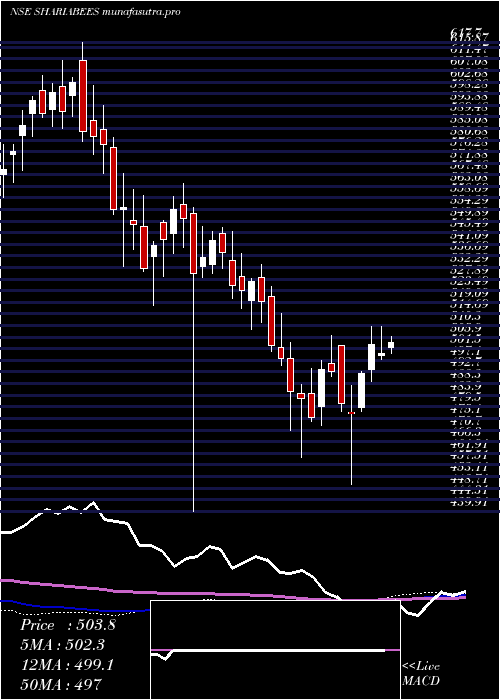
Task: Click the <<Live MACD label
Action: coord(421,674)
